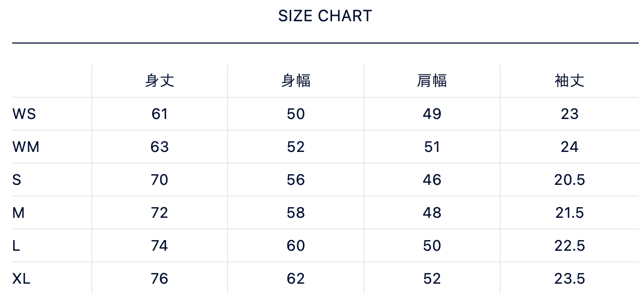This screenshot has width=644, height=306.
Task: Select the S 袖丈 value 20.5
Action: [x=569, y=180]
